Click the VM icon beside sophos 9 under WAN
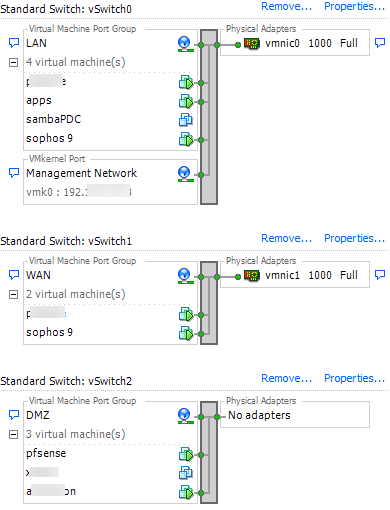This screenshot has width=390, height=510. click(x=186, y=333)
